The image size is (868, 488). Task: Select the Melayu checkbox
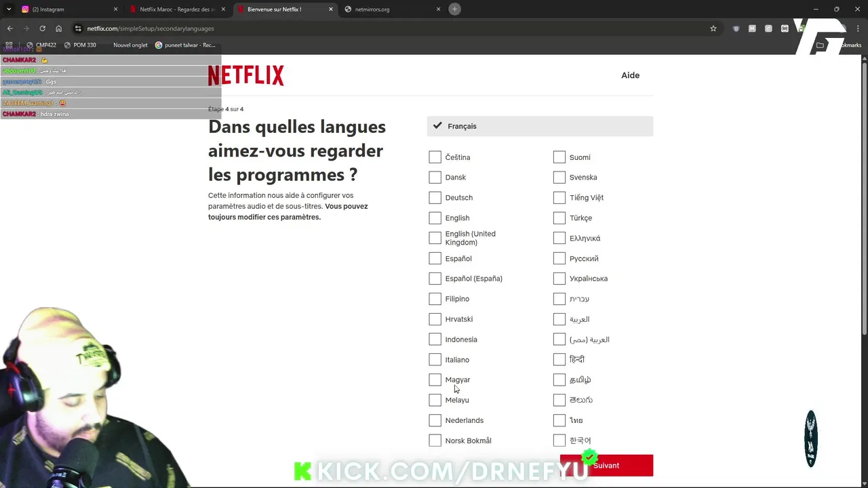coord(435,400)
